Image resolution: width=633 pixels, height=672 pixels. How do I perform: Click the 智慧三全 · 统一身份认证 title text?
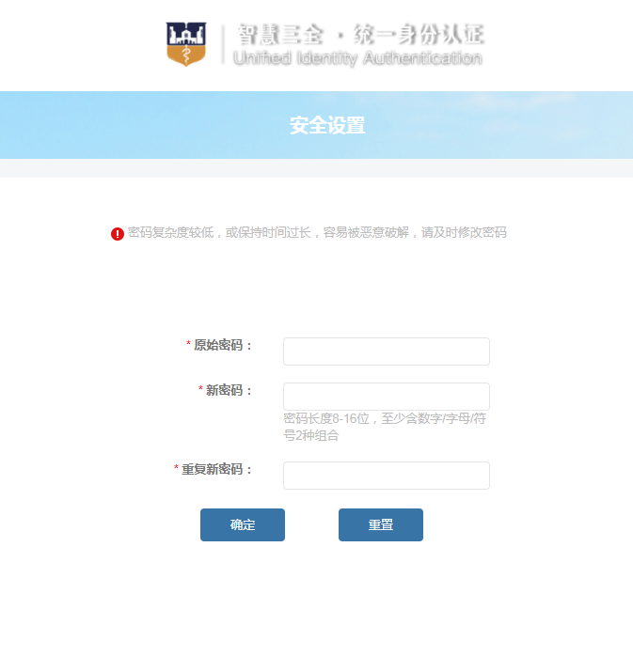359,35
